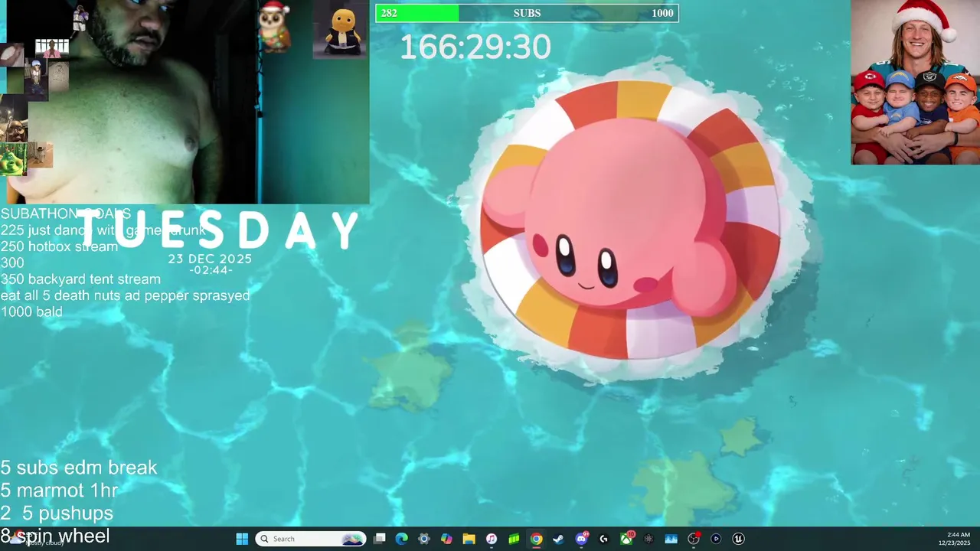The height and width of the screenshot is (551, 980).
Task: Open OBS Studio in the taskbar
Action: (694, 539)
